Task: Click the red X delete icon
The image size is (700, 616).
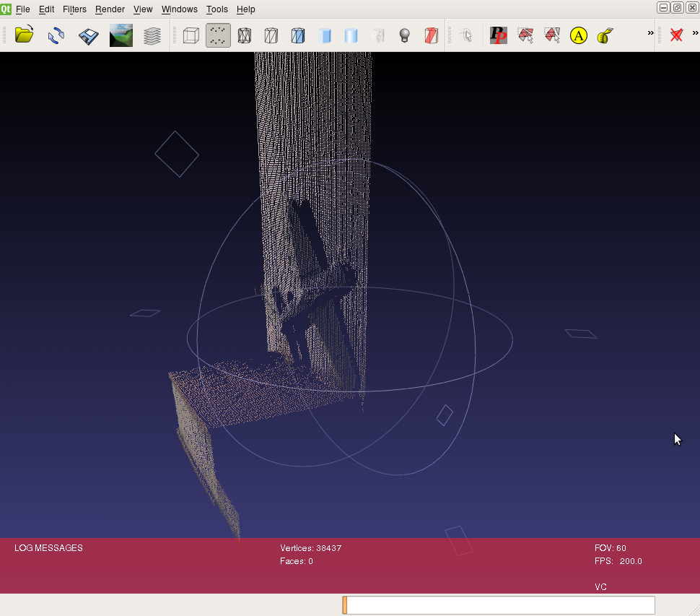Action: 676,35
